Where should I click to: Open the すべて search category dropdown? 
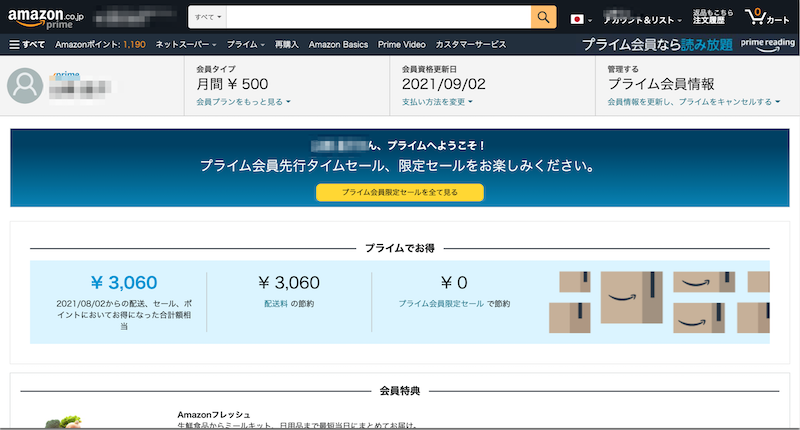[x=208, y=17]
